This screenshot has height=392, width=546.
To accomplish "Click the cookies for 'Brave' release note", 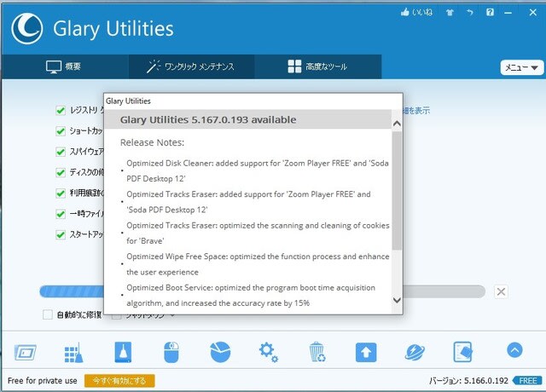I will click(258, 233).
